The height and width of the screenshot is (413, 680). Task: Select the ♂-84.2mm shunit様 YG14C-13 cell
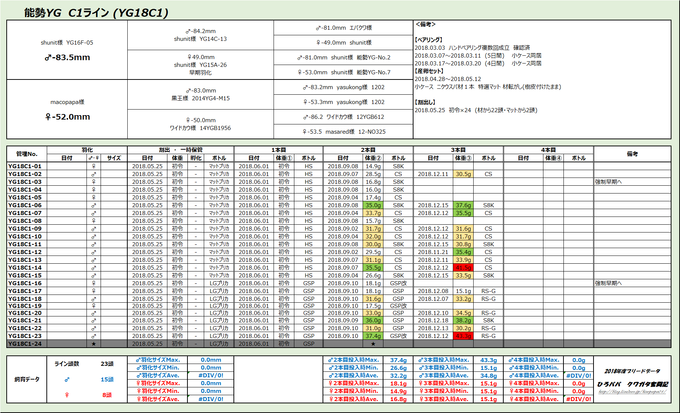click(x=200, y=35)
